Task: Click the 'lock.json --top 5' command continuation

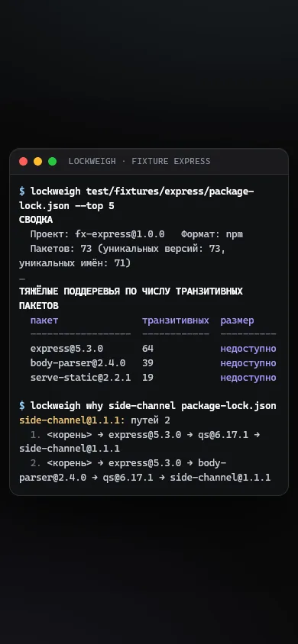Action: tap(66, 206)
